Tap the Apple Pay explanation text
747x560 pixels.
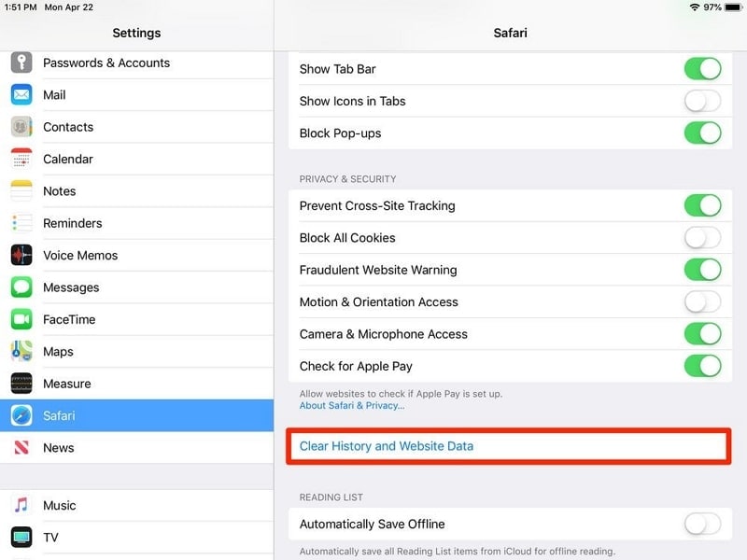401,394
